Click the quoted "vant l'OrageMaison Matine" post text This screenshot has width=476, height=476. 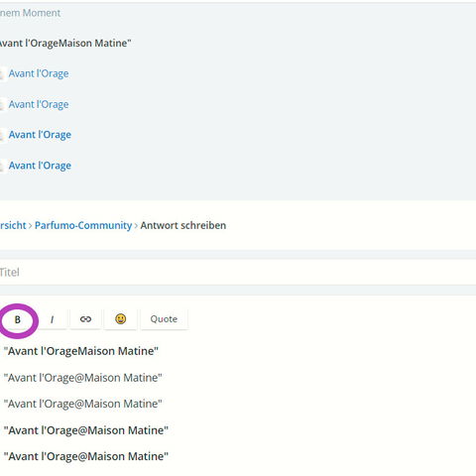click(65, 44)
